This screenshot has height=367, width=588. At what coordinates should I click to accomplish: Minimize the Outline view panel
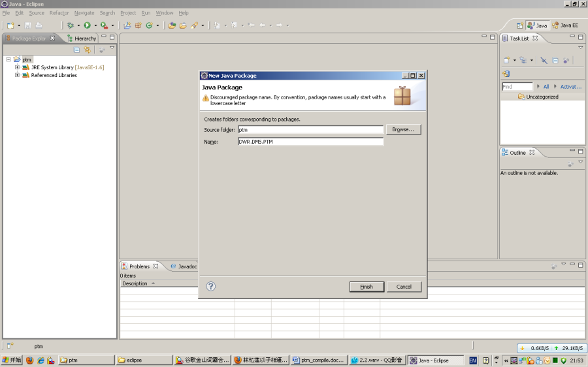[572, 151]
